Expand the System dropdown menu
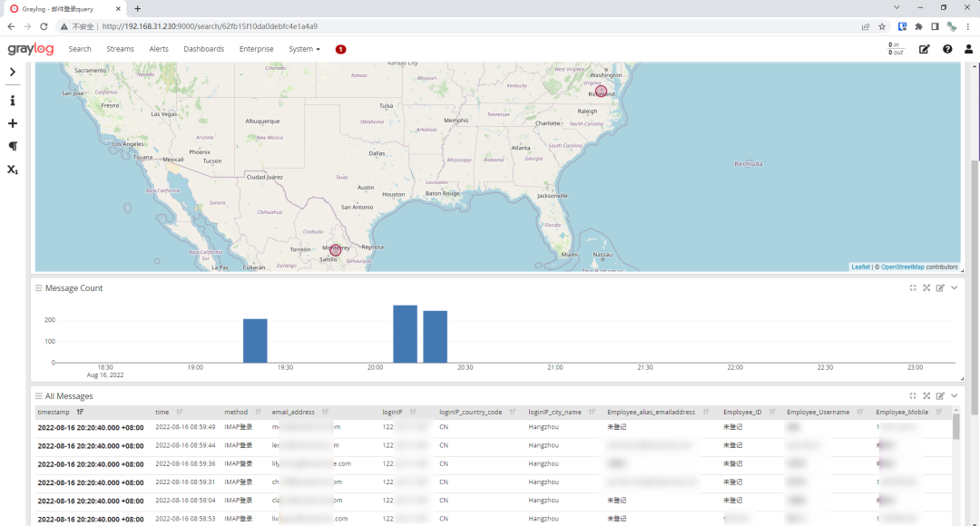This screenshot has height=526, width=980. coord(304,49)
